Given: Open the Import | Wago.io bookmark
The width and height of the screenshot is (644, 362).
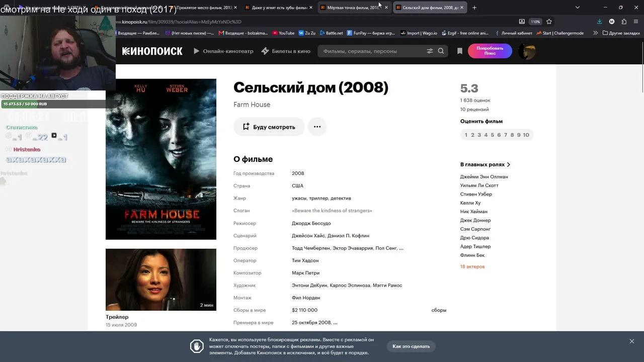Looking at the screenshot, I should pyautogui.click(x=419, y=33).
